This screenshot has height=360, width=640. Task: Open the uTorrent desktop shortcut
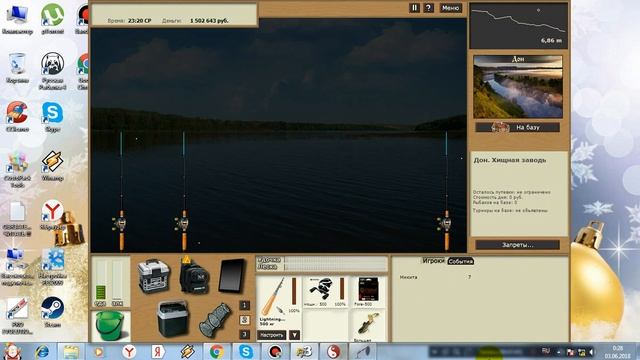(52, 18)
